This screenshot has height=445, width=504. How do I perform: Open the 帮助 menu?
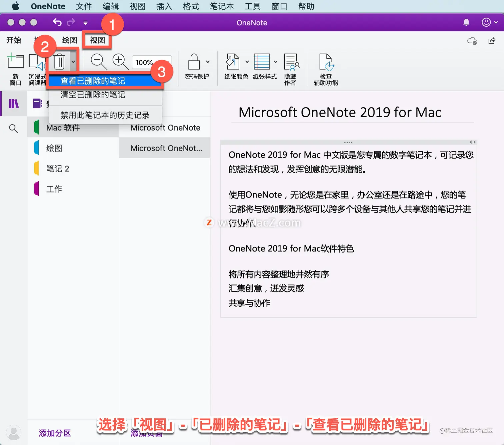click(306, 6)
